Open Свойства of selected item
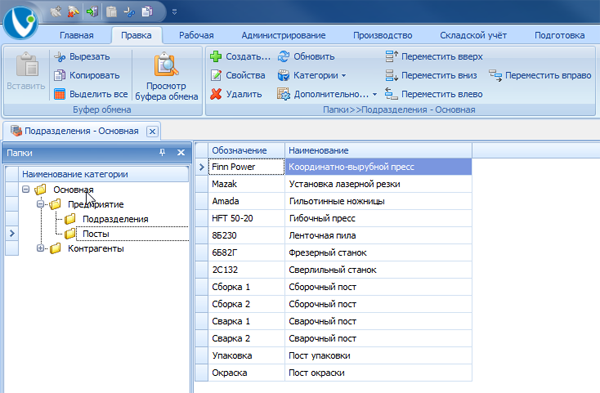600x393 pixels. [238, 75]
